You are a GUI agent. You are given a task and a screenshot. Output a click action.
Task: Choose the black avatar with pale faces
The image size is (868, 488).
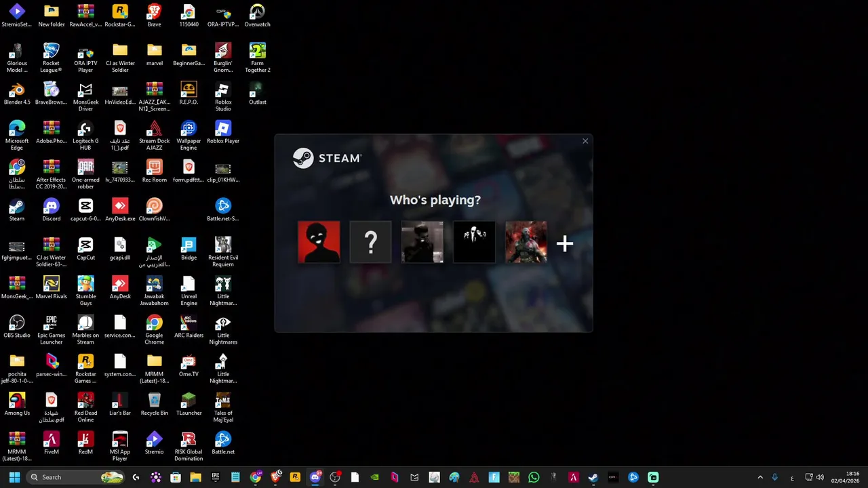475,242
